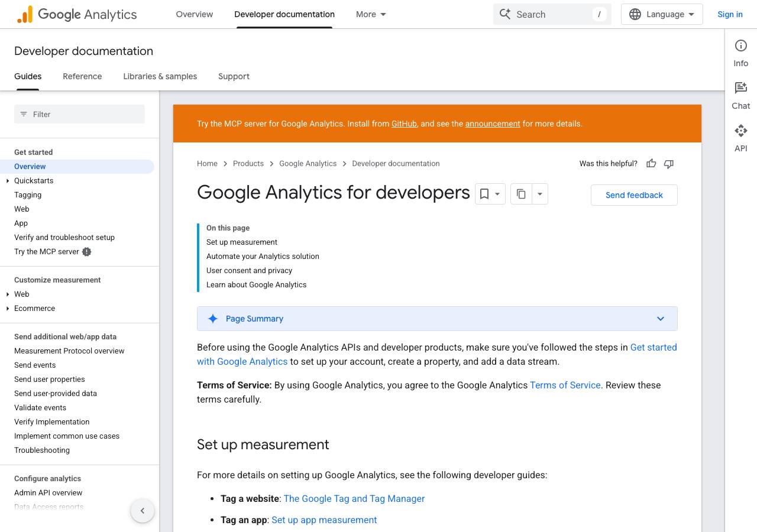
Task: Expand the Ecommerce tree item
Action: tap(8, 309)
